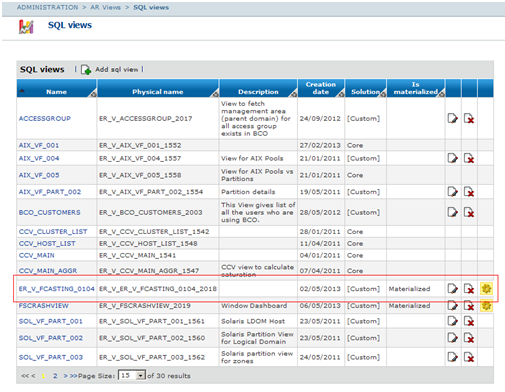Edit the AIX_VF_PART_002 view
The height and width of the screenshot is (392, 505).
coord(452,192)
